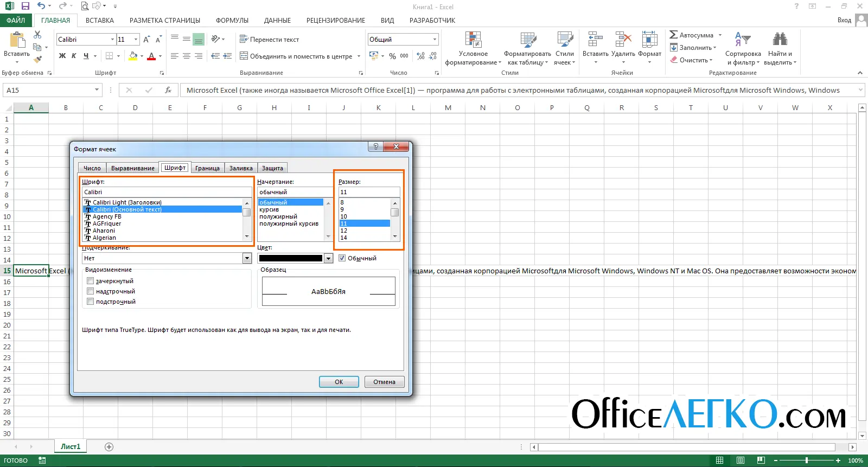This screenshot has height=467, width=868.
Task: Click the Increase Decimal icon
Action: click(x=420, y=56)
